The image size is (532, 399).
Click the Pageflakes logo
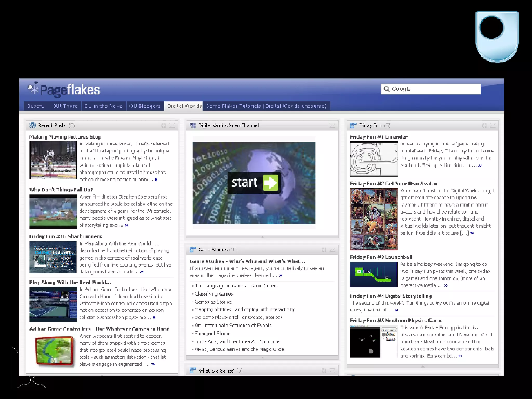tap(64, 90)
